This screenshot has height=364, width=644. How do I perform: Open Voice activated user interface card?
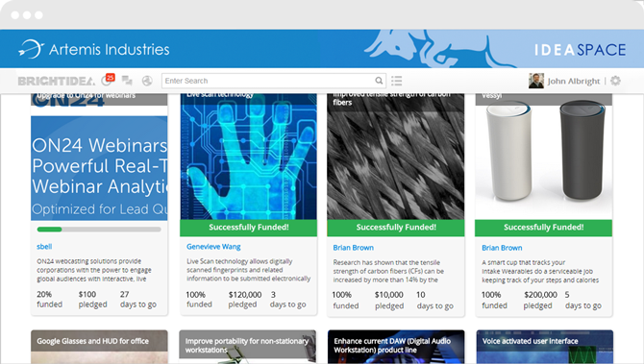coord(545,347)
